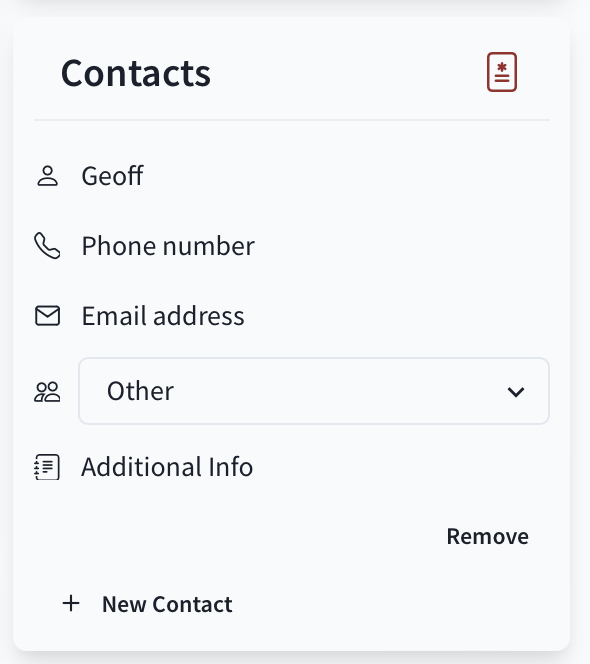This screenshot has width=590, height=664.
Task: Select the notebook icon for Additional Info
Action: 47,467
